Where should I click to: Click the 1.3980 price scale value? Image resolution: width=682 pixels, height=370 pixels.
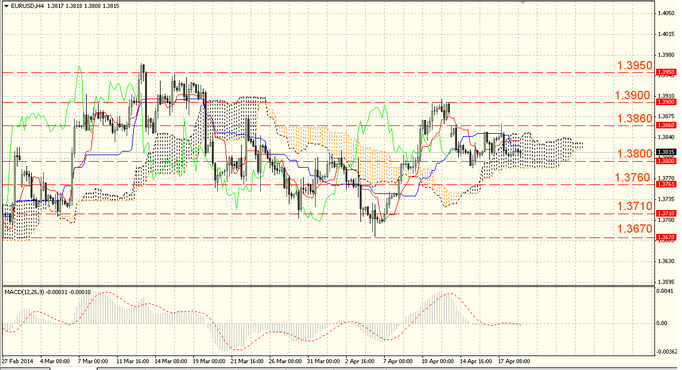[x=666, y=55]
